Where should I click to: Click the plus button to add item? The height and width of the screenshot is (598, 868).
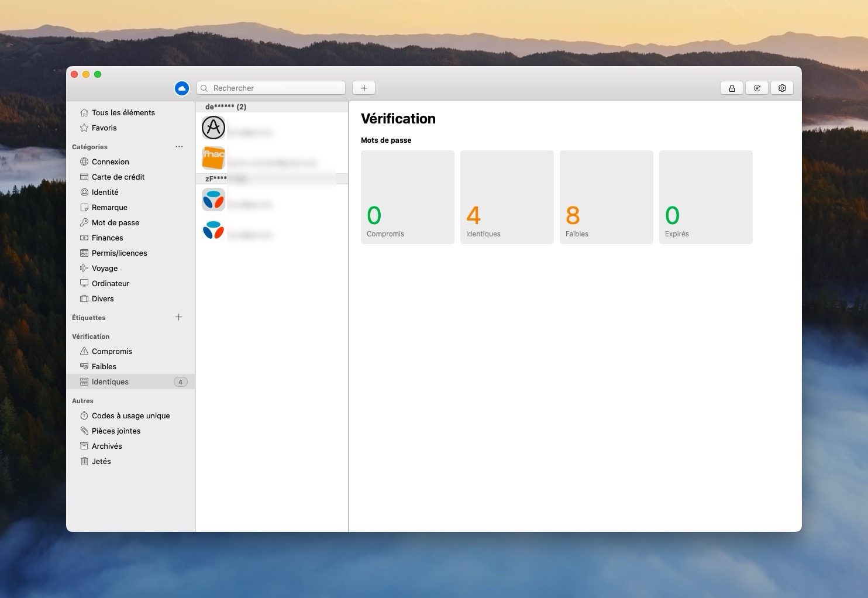(364, 88)
